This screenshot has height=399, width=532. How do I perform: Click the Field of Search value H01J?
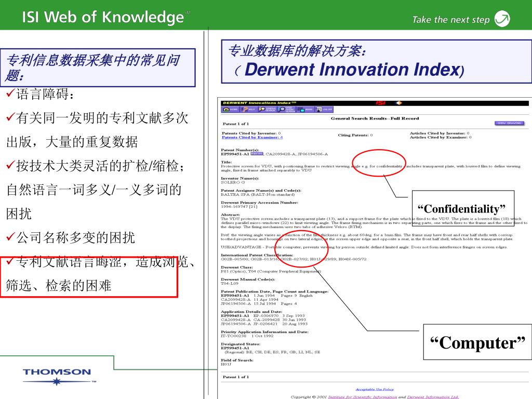[225, 364]
